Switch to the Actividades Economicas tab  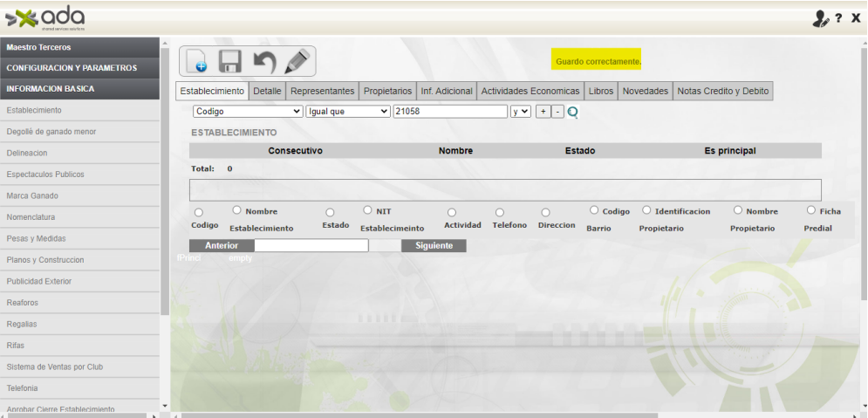[x=530, y=91]
